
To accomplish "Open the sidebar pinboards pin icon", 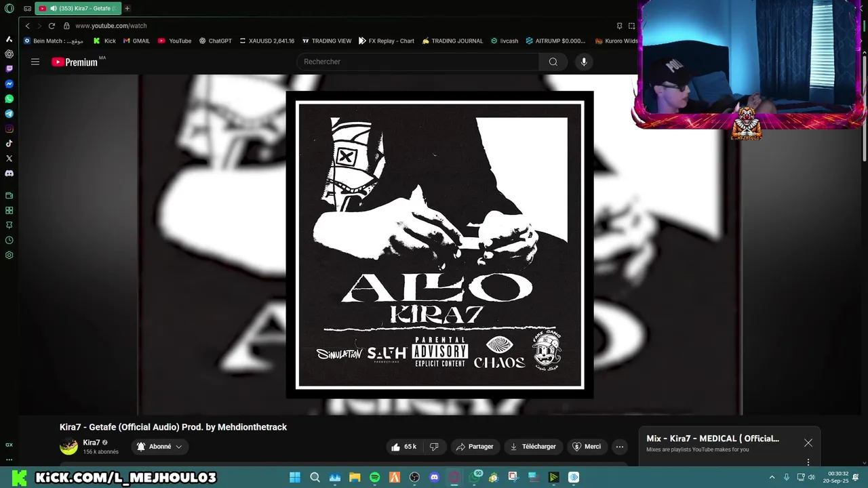I will [9, 225].
